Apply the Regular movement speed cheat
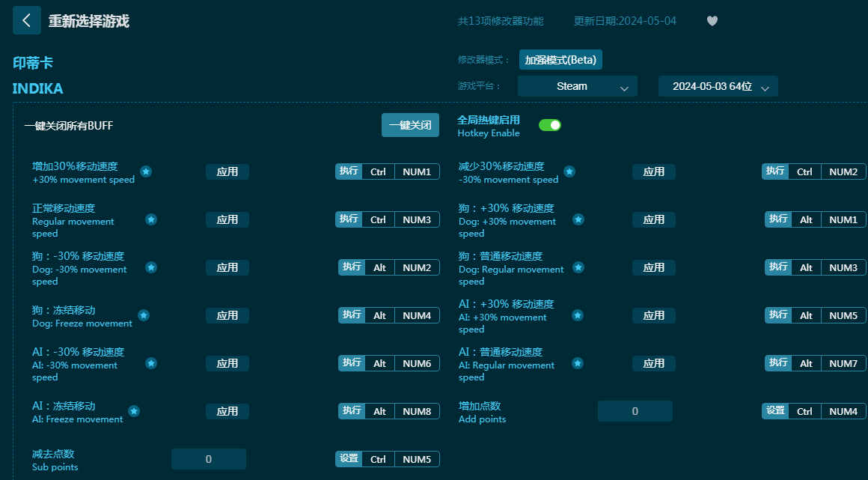 (x=227, y=219)
